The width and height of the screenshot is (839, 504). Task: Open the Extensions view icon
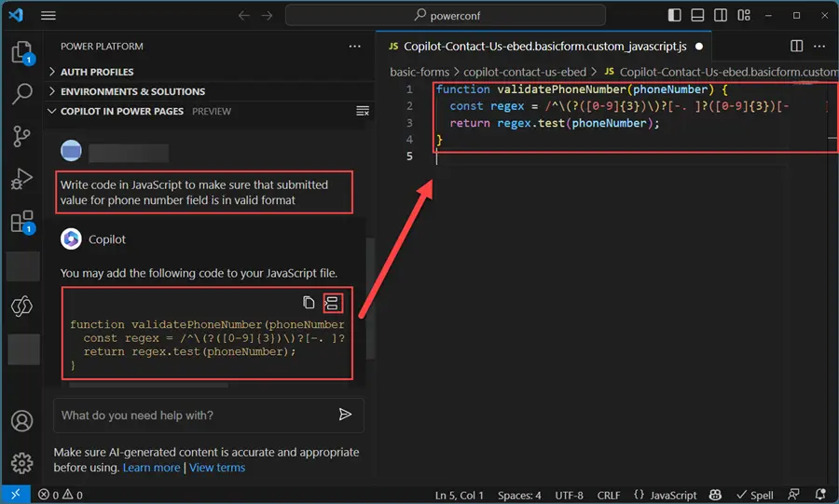tap(21, 223)
